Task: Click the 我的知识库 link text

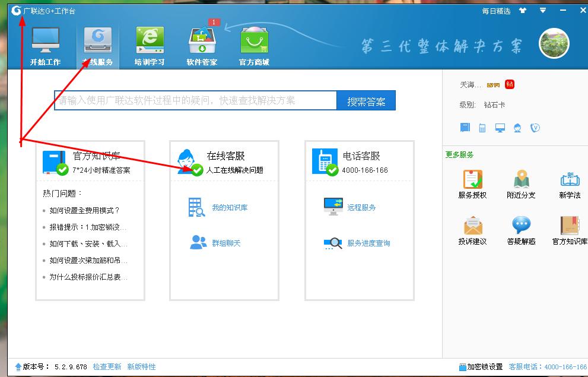Action: 230,207
